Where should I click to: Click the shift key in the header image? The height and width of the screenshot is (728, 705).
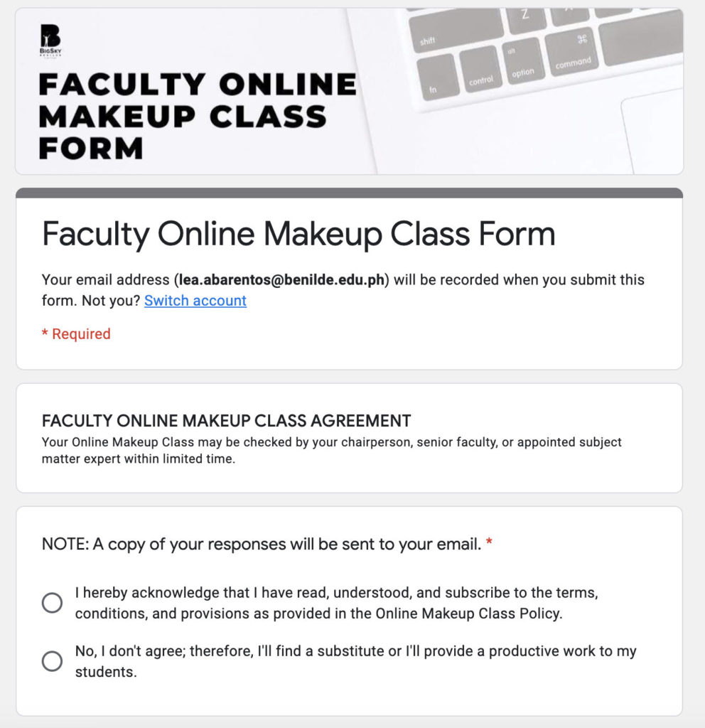pyautogui.click(x=426, y=41)
